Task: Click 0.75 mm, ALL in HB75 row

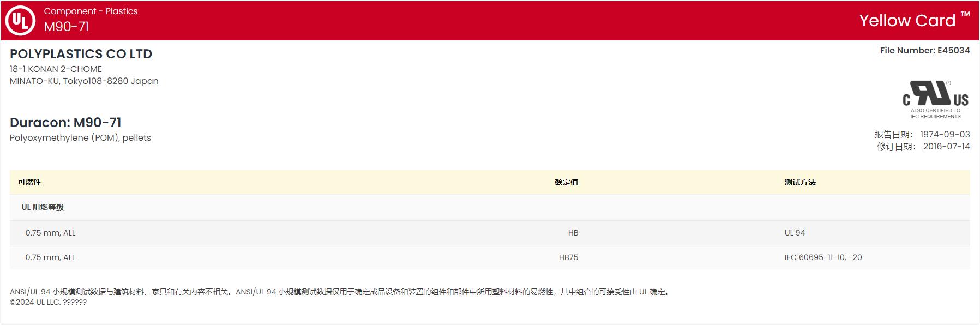Action: coord(50,257)
